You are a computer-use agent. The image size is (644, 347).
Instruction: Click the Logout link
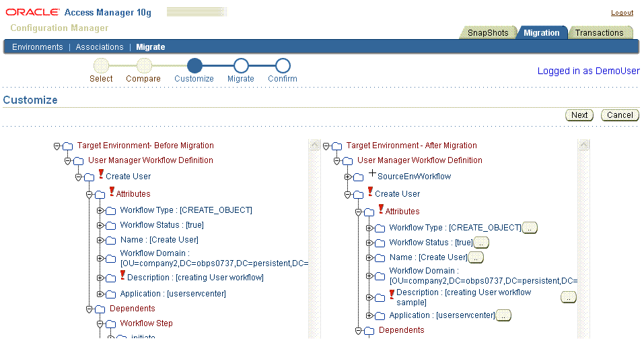[x=621, y=13]
